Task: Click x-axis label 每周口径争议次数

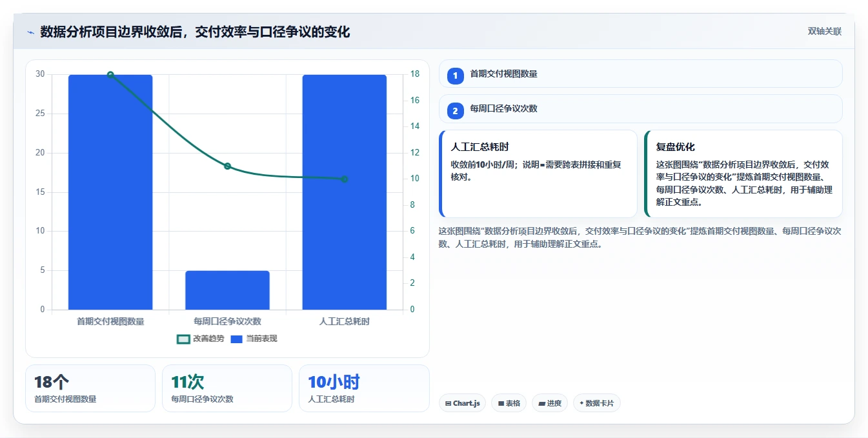Action: (227, 321)
